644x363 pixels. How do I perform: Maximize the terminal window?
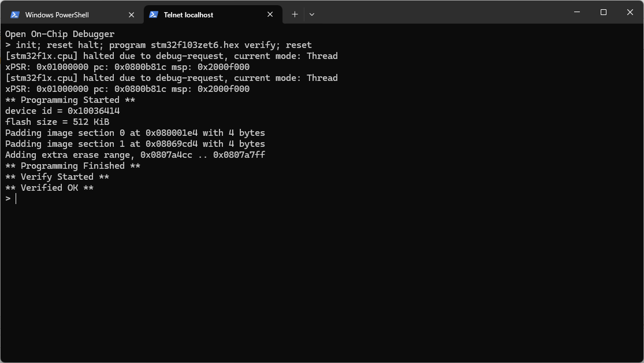(604, 12)
